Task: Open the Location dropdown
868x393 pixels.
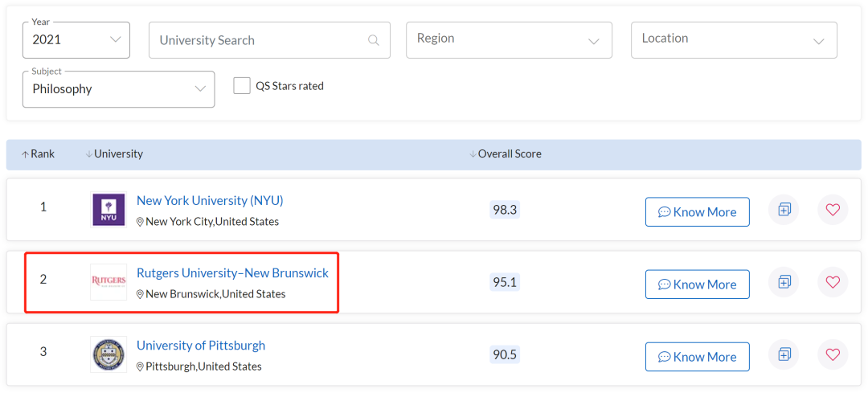Action: pos(733,39)
